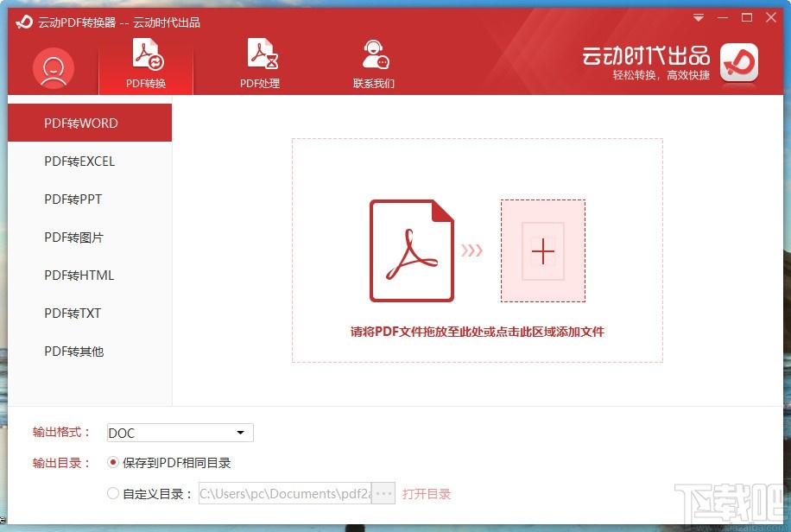Viewport: 791px width, 532px height.
Task: Click the ... button to browse folders
Action: point(381,493)
